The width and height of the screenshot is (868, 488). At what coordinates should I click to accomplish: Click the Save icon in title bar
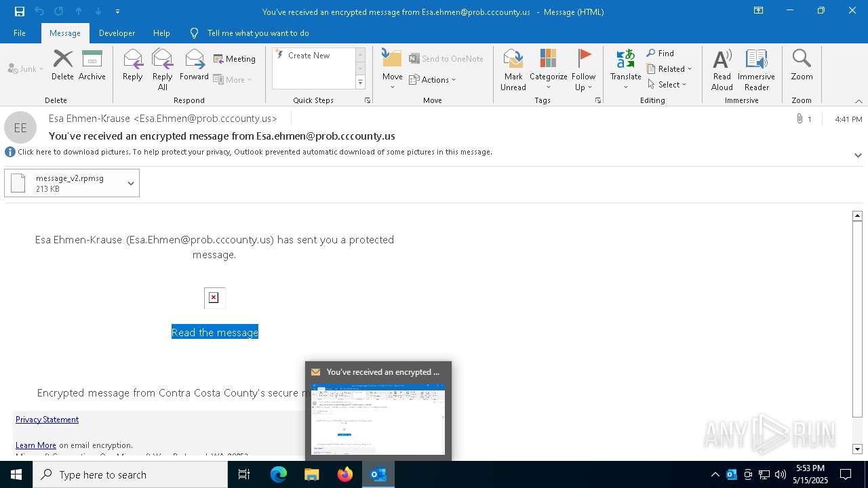pyautogui.click(x=20, y=12)
